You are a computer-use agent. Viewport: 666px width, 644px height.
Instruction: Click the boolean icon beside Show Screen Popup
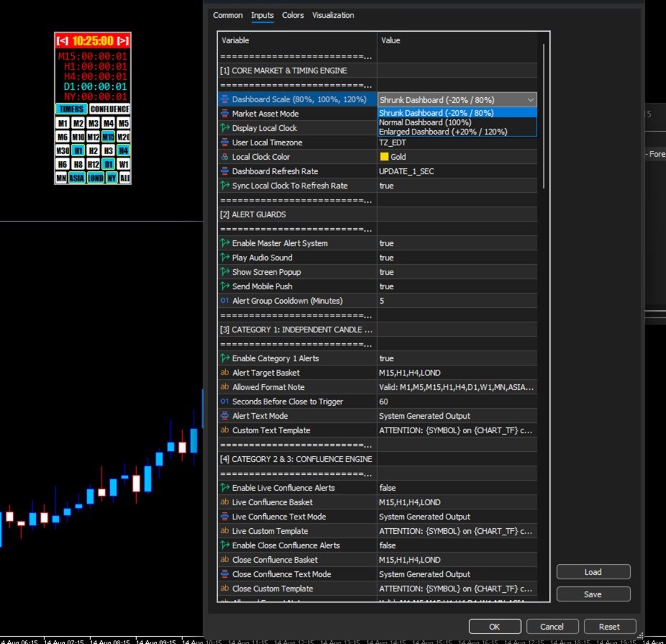tap(225, 272)
